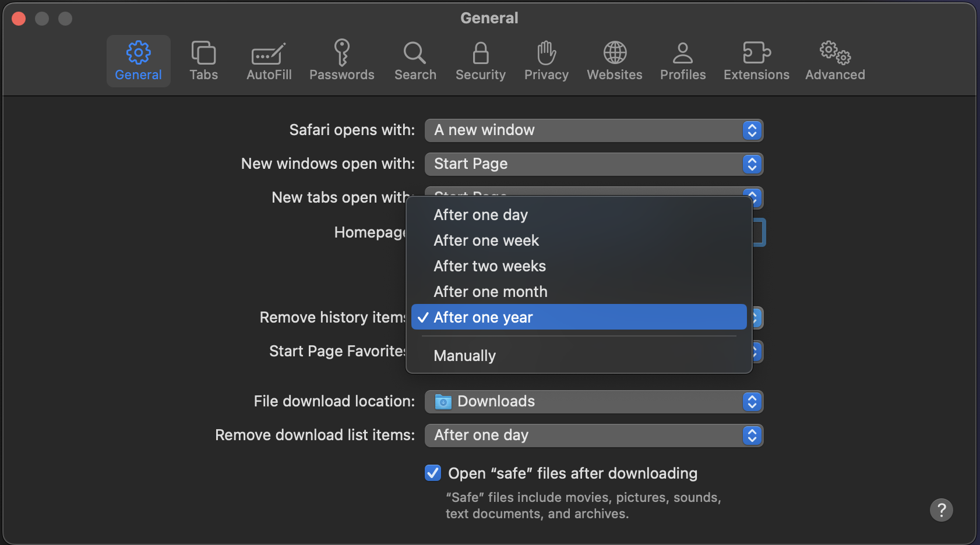Open the File download location dropdown
This screenshot has height=545, width=980.
(x=594, y=401)
